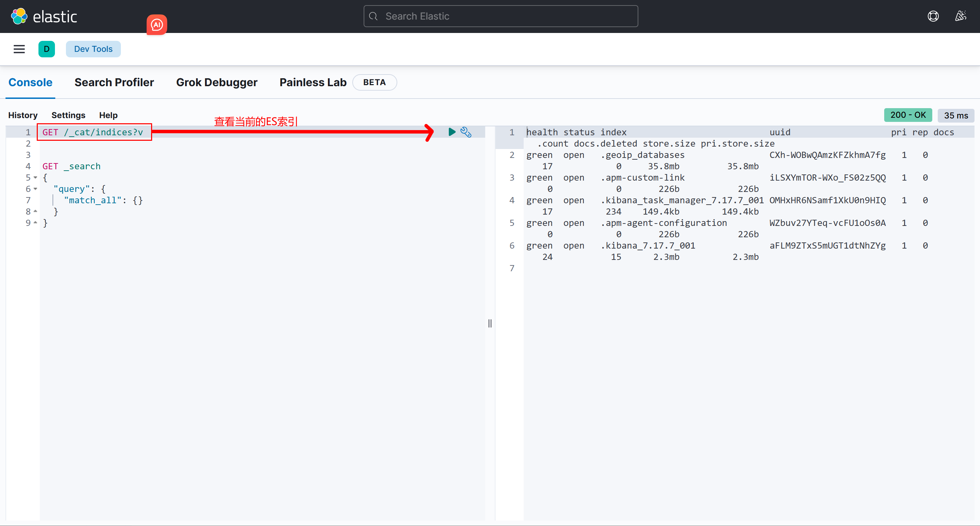This screenshot has width=980, height=526.
Task: Click the 149.4kb store size value
Action: point(661,211)
